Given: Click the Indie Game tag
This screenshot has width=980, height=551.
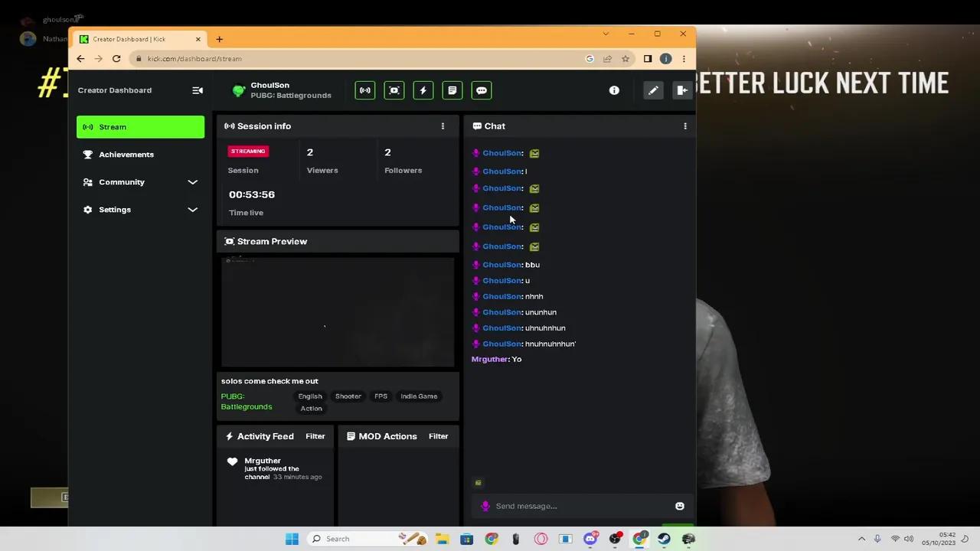Looking at the screenshot, I should [419, 396].
